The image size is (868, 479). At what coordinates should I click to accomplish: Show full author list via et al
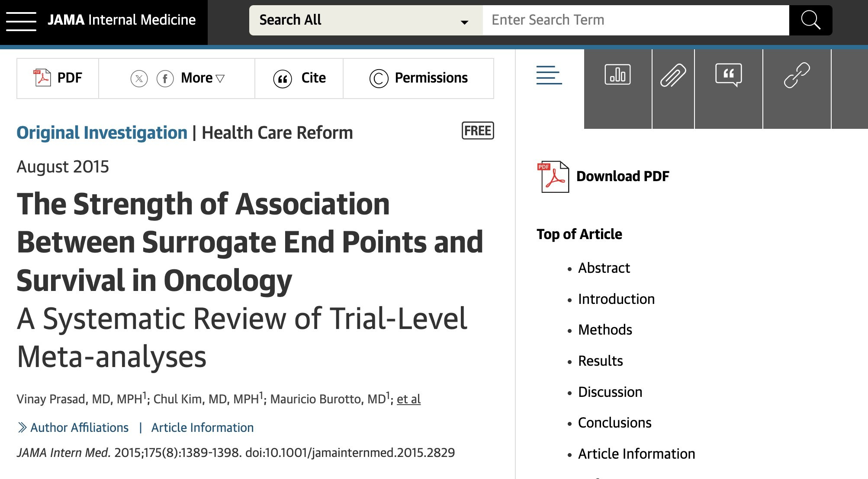pos(408,399)
